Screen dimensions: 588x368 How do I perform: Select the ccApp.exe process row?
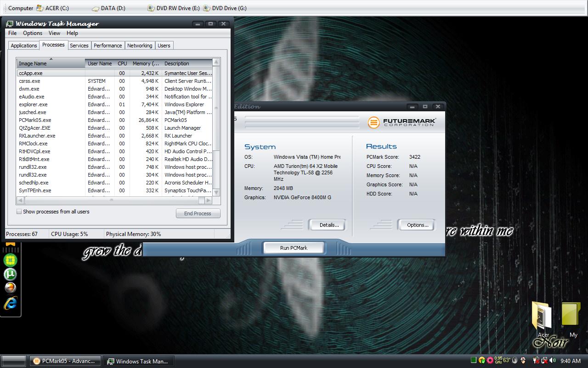115,73
